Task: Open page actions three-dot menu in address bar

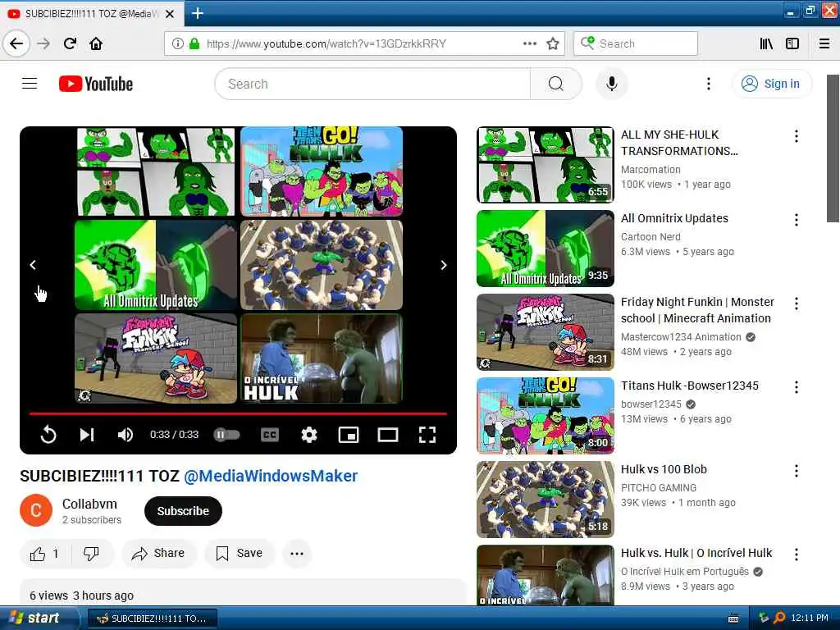Action: 529,43
